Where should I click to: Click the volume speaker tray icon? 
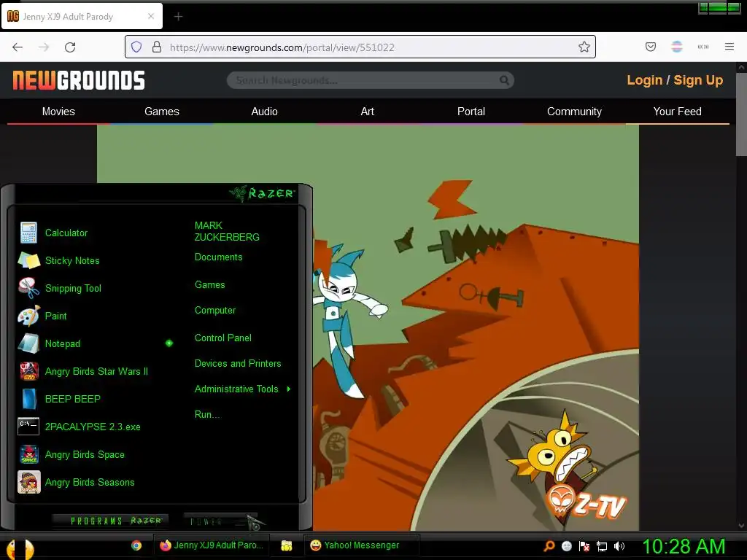tap(619, 546)
